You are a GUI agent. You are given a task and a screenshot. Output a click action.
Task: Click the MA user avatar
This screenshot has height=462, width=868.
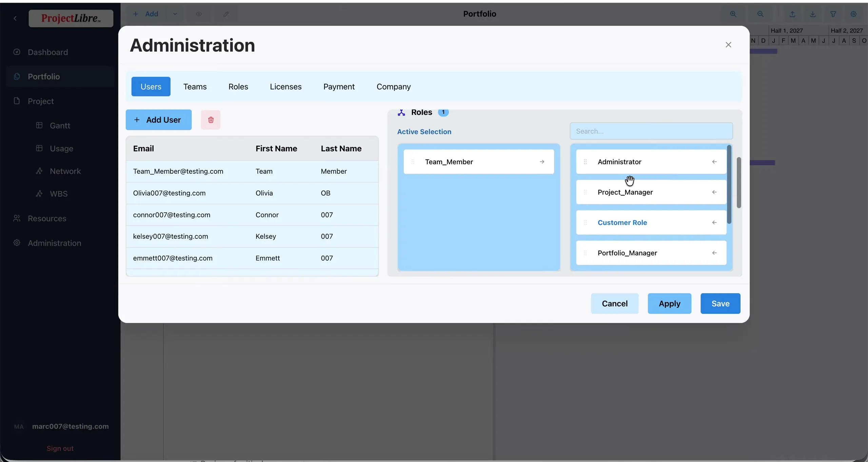[19, 427]
